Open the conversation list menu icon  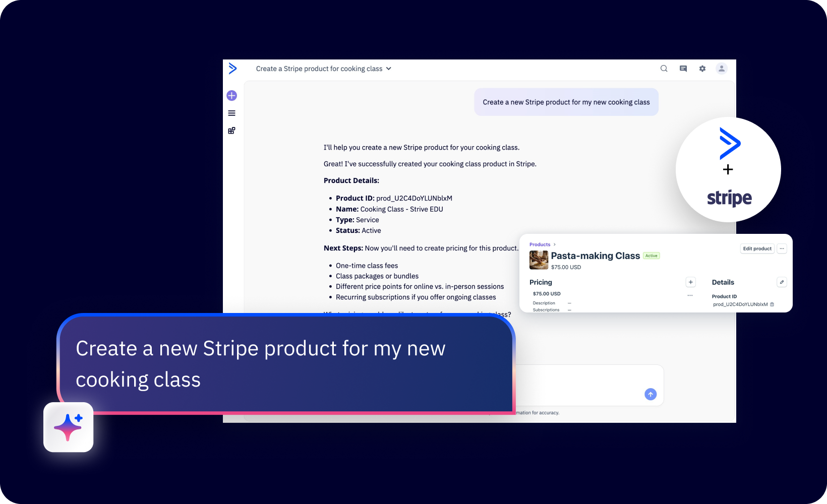click(x=231, y=113)
